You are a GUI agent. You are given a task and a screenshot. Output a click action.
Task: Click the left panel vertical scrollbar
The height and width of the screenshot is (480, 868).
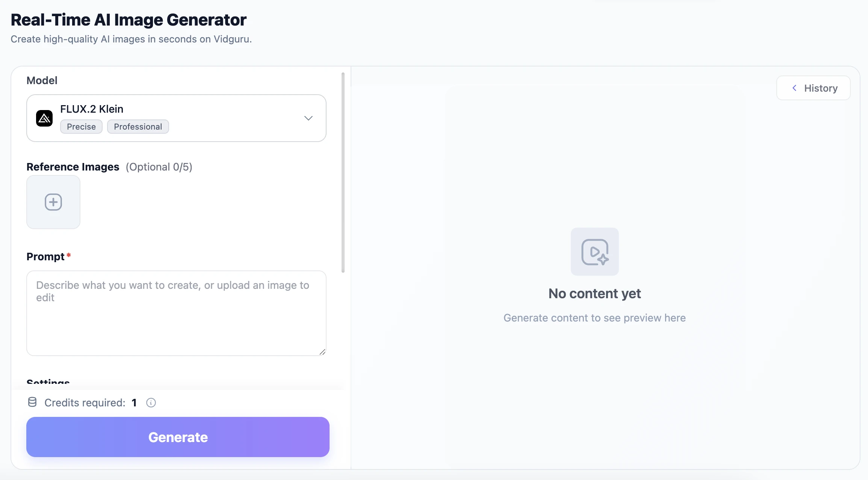(x=343, y=173)
